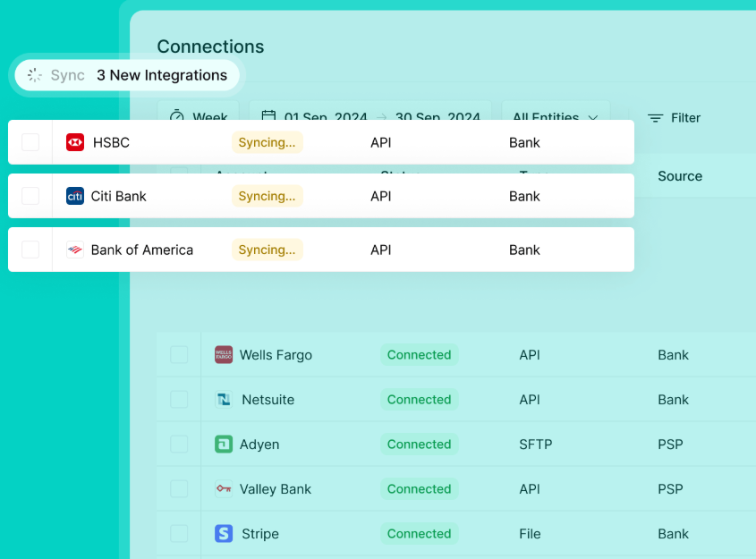The width and height of the screenshot is (756, 559).
Task: Click the Bank of America Syncing badge
Action: 268,250
